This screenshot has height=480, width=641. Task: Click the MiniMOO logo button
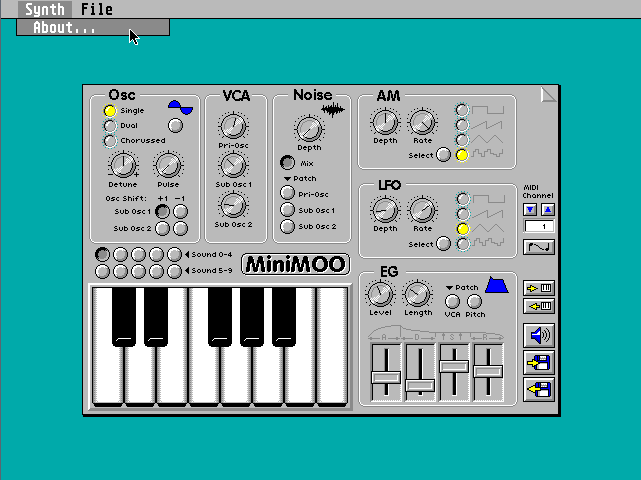tap(296, 264)
